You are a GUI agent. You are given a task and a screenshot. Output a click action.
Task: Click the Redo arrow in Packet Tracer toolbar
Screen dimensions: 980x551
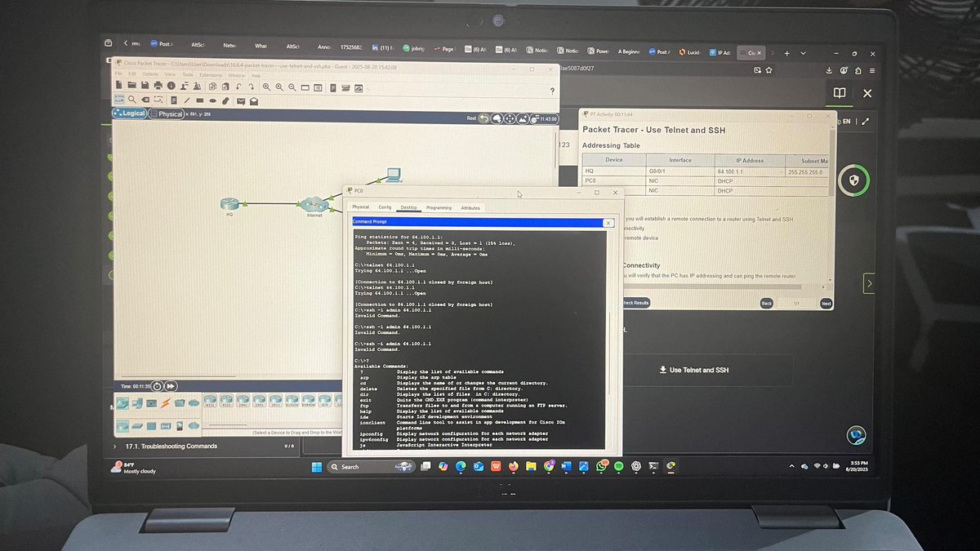(x=252, y=86)
